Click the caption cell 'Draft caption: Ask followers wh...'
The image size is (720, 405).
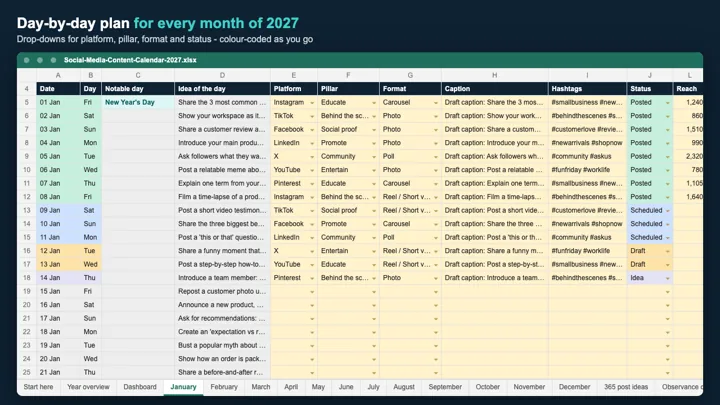pos(495,156)
